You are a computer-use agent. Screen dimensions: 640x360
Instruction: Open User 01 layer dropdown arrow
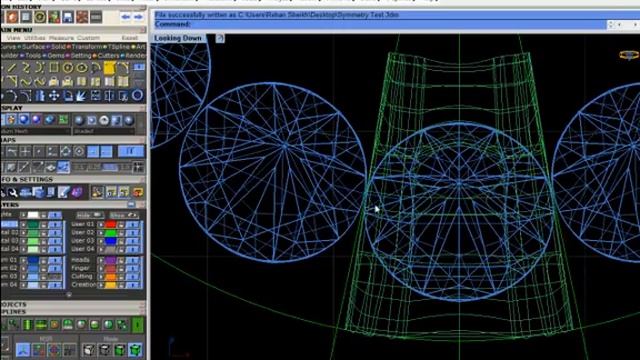point(101,224)
